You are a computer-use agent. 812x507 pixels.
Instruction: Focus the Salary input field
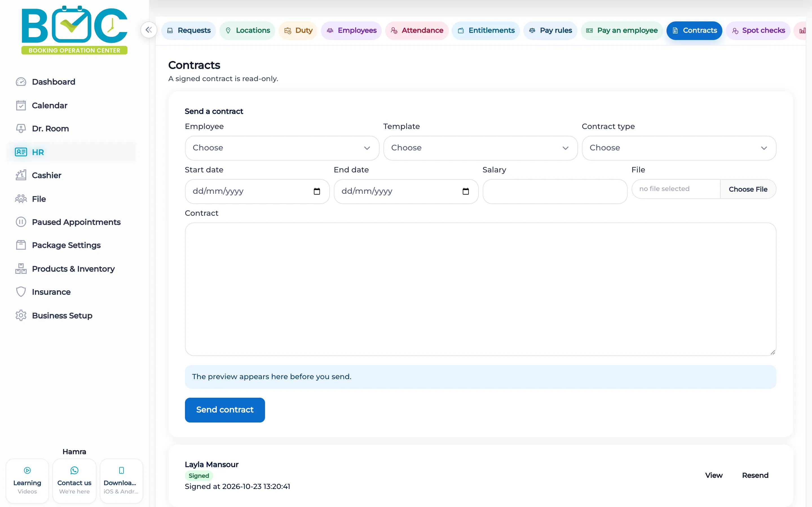click(555, 192)
